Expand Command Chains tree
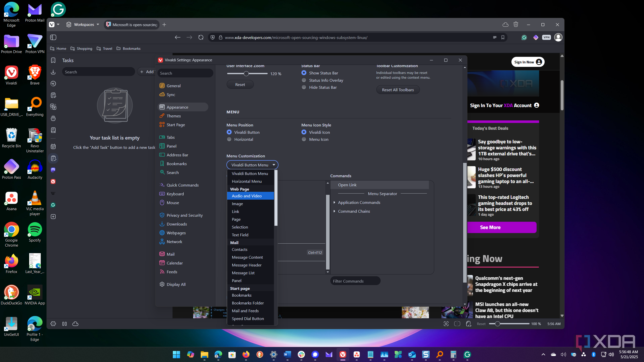The image size is (644, 362). (x=334, y=211)
